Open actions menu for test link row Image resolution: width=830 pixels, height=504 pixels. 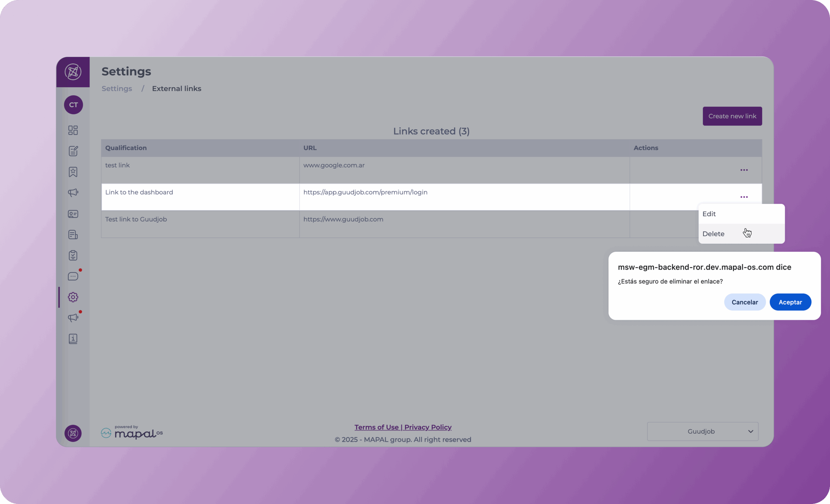744,170
